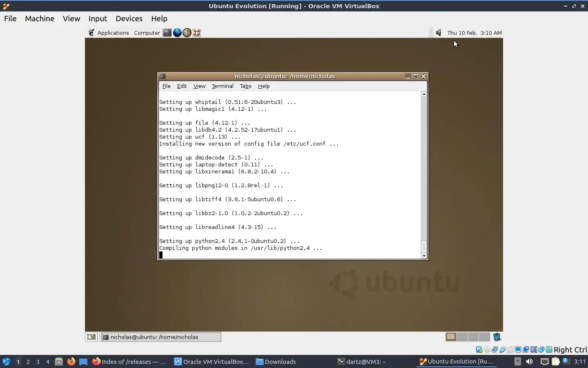This screenshot has width=588, height=368.
Task: Switch to host workspace 3
Action: coord(38,361)
